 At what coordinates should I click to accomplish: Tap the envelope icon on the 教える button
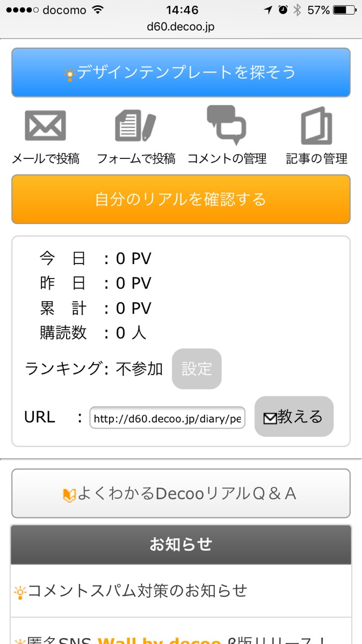coord(270,418)
